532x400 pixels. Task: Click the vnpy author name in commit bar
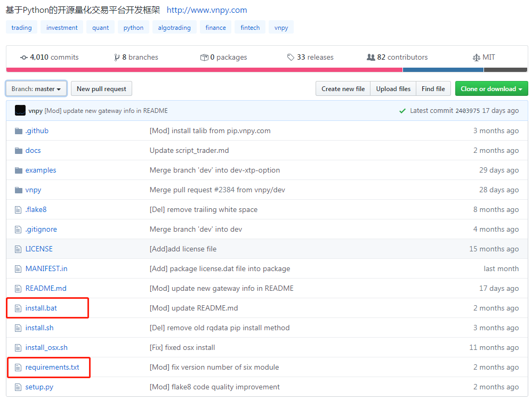pyautogui.click(x=36, y=111)
